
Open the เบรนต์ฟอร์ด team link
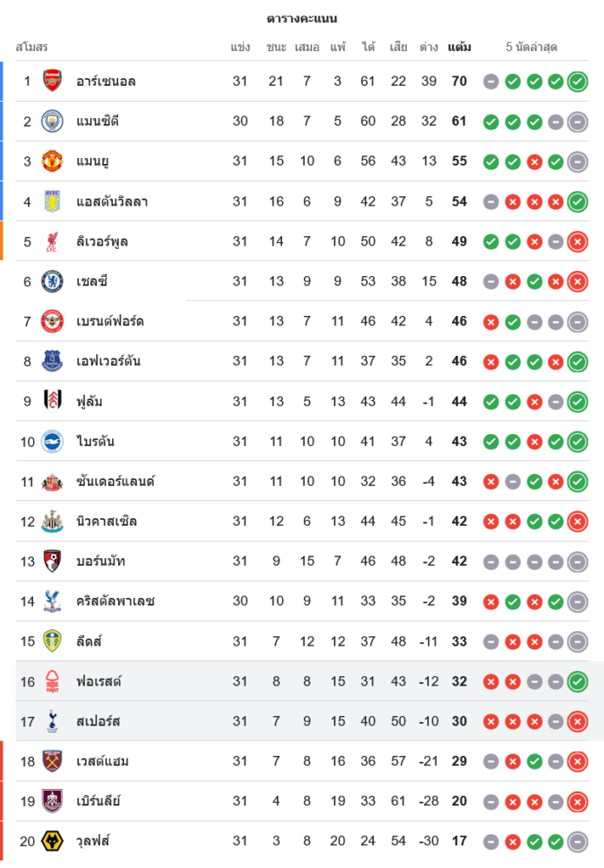[110, 321]
